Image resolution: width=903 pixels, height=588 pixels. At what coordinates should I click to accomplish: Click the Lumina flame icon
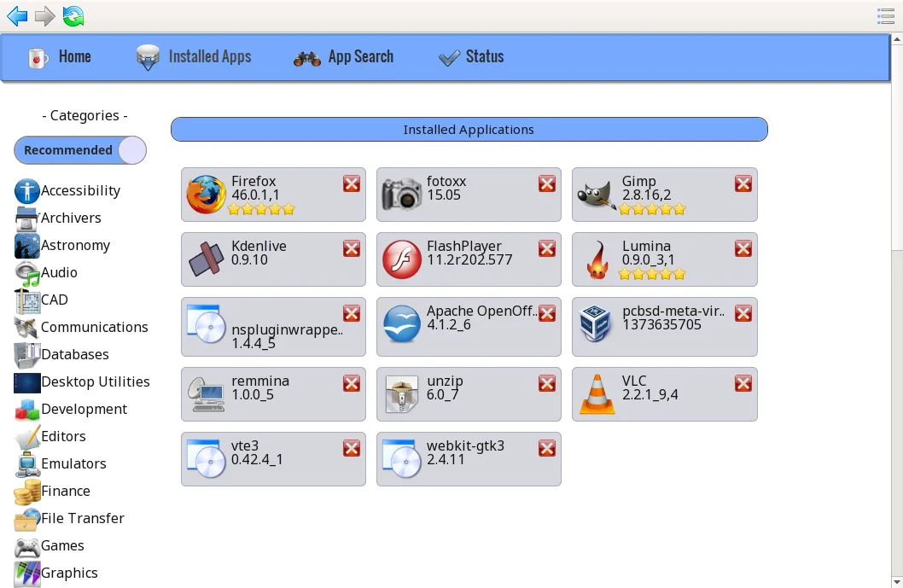(x=597, y=260)
